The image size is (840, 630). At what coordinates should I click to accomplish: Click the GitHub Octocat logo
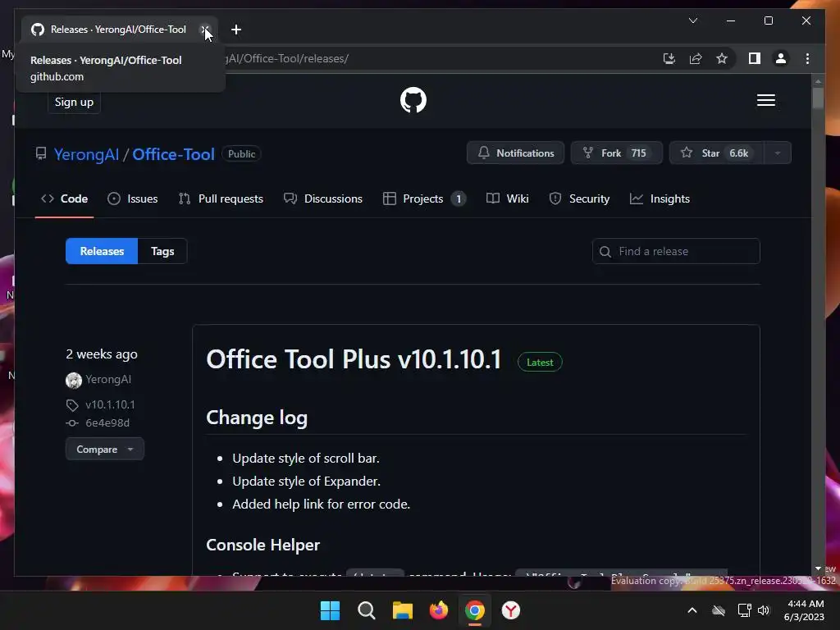point(413,100)
